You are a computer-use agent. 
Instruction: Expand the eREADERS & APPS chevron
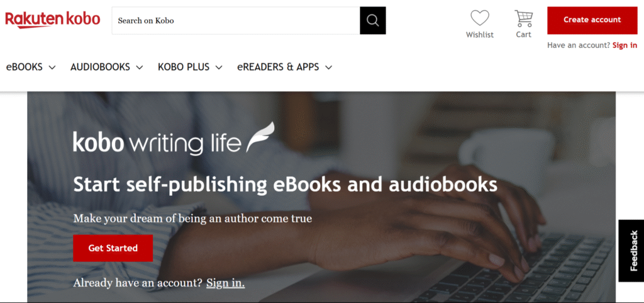point(328,67)
